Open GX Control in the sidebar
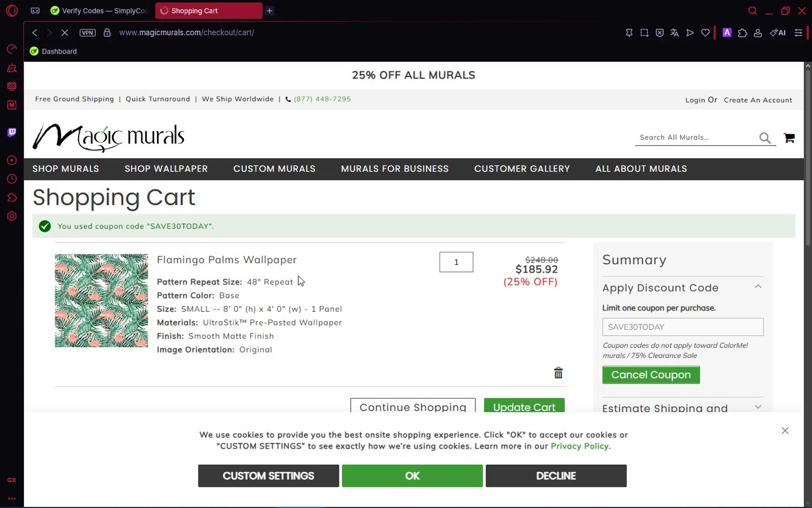This screenshot has width=812, height=508. [11, 49]
